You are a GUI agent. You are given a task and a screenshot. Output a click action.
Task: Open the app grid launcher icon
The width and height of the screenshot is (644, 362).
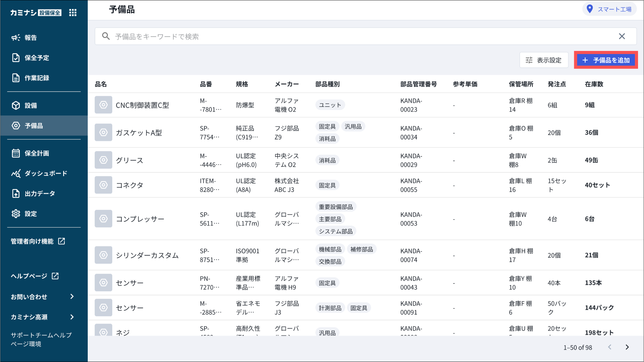click(73, 13)
